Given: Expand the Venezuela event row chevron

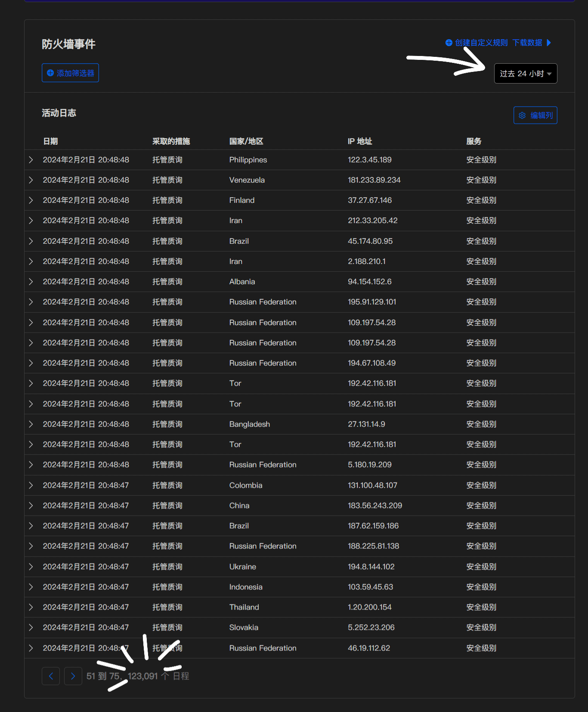Looking at the screenshot, I should point(31,180).
